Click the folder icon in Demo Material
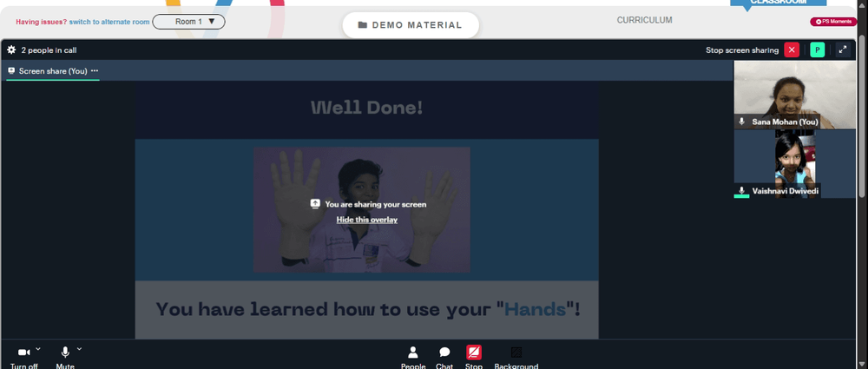Screen dimensions: 868x369 pyautogui.click(x=363, y=25)
